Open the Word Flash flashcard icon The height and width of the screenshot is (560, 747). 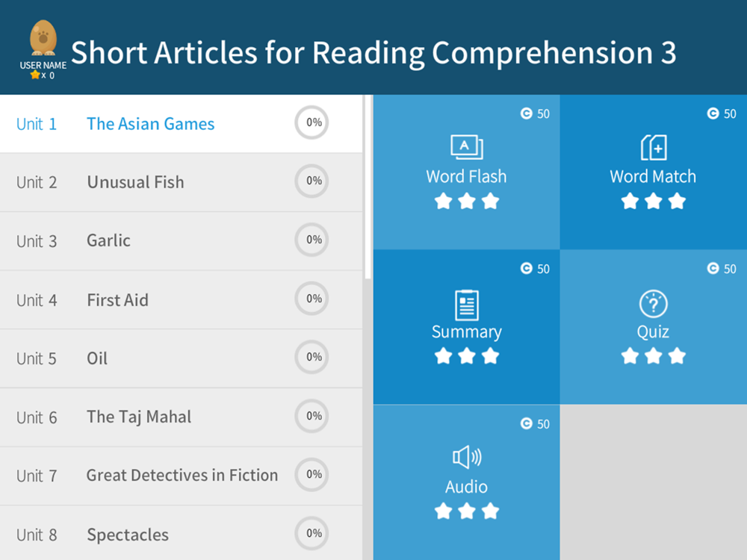pyautogui.click(x=466, y=147)
